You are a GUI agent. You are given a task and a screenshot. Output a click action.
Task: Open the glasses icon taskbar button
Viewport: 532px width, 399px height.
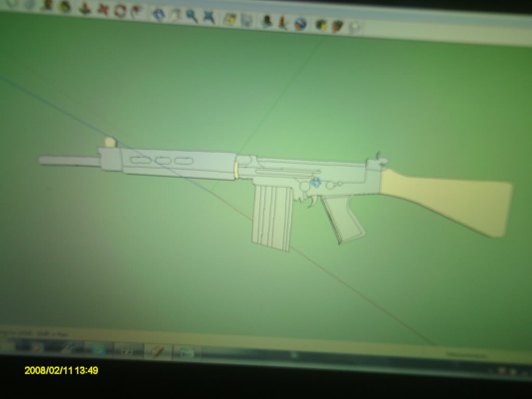(128, 350)
